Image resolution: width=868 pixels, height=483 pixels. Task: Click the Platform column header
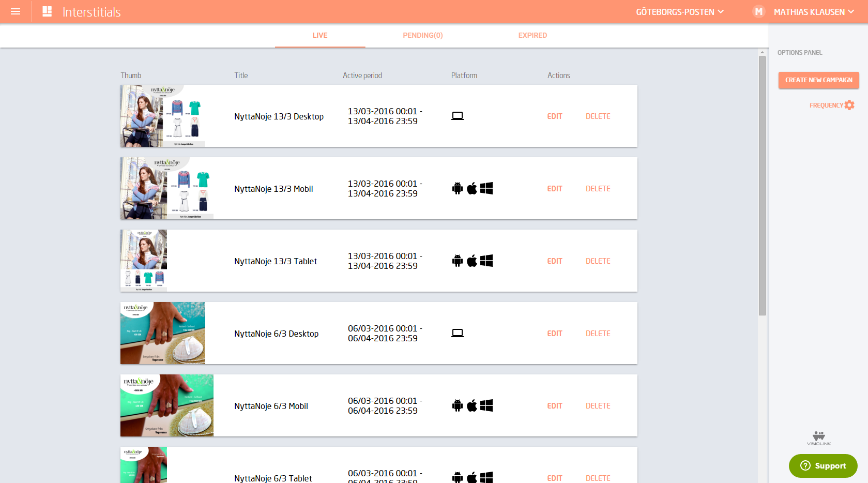click(x=464, y=76)
